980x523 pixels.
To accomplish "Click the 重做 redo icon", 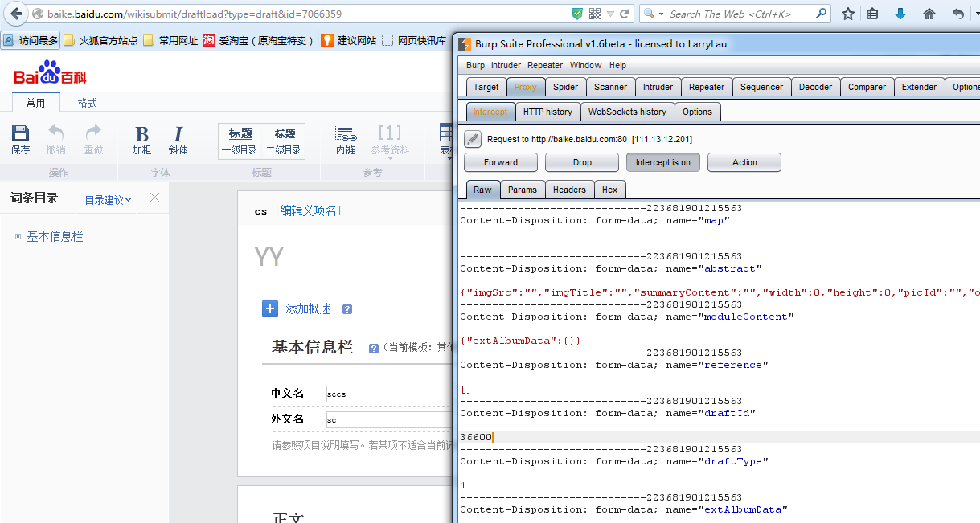I will point(93,140).
